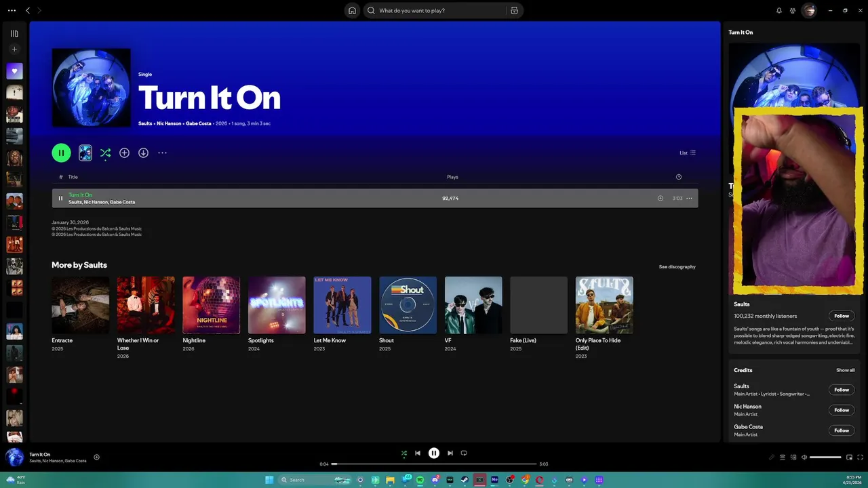868x488 pixels.
Task: Open Gabe Costa artist link in header
Action: click(199, 123)
